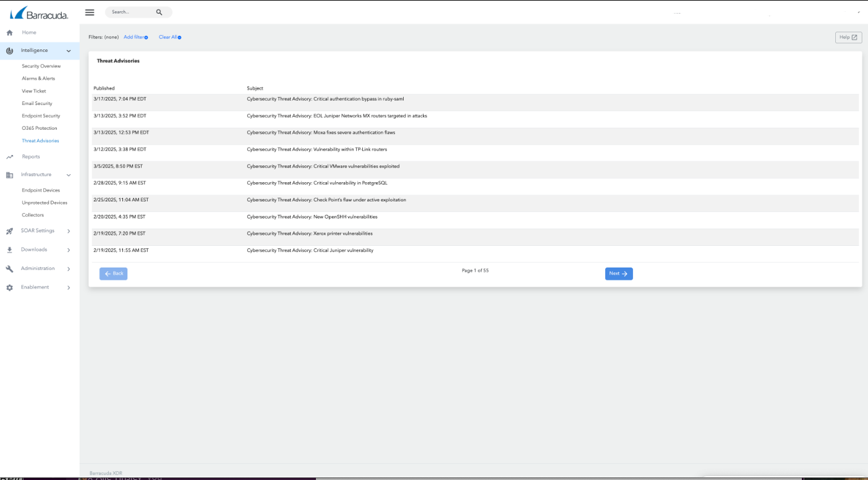Click the Reports chart icon
The image size is (868, 480).
tap(9, 157)
